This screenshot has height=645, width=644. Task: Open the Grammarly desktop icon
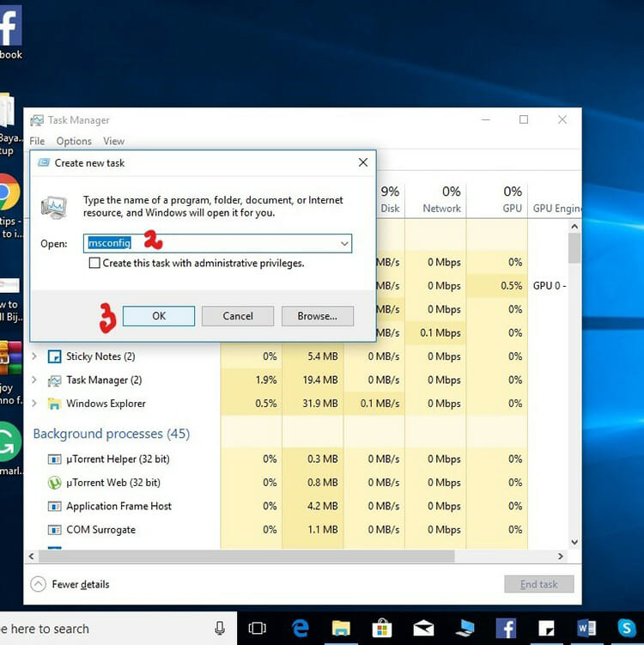pos(10,442)
